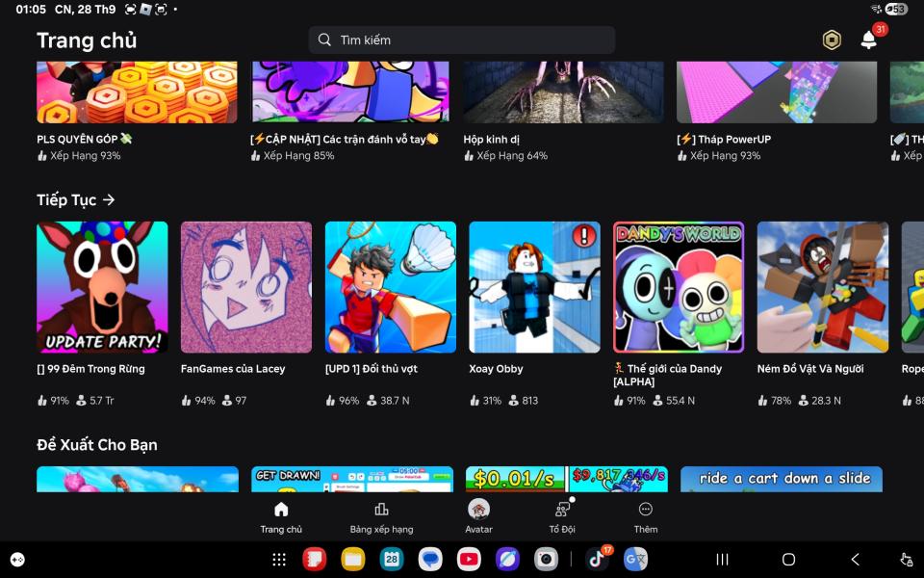Open Tiếp Tục section via arrow heading
This screenshot has width=924, height=578.
(x=75, y=200)
